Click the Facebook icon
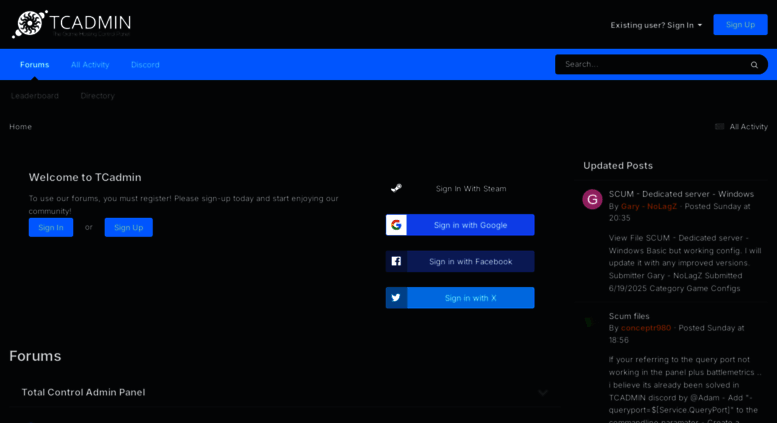Viewport: 777px width, 423px height. click(x=396, y=261)
